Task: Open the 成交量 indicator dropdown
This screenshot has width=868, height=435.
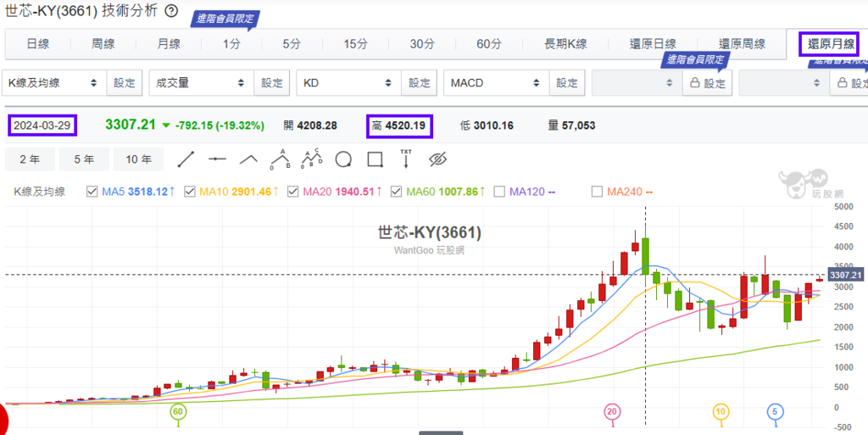Action: click(201, 83)
